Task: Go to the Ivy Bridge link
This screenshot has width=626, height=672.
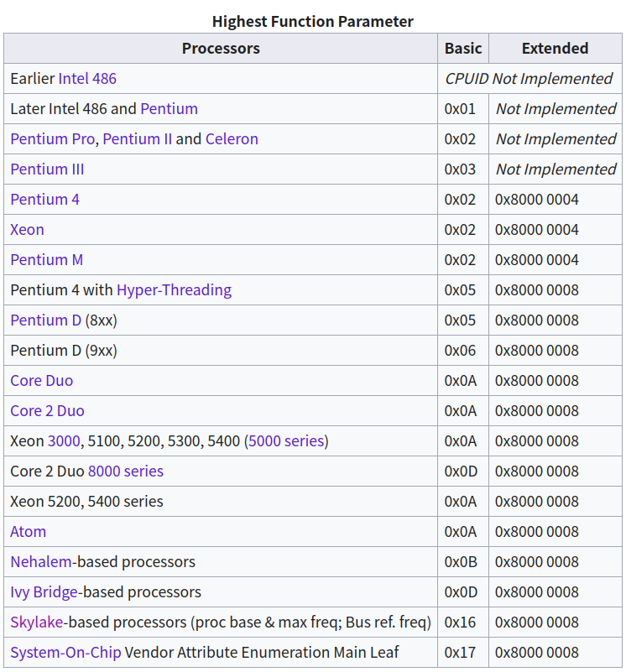Action: point(44,591)
